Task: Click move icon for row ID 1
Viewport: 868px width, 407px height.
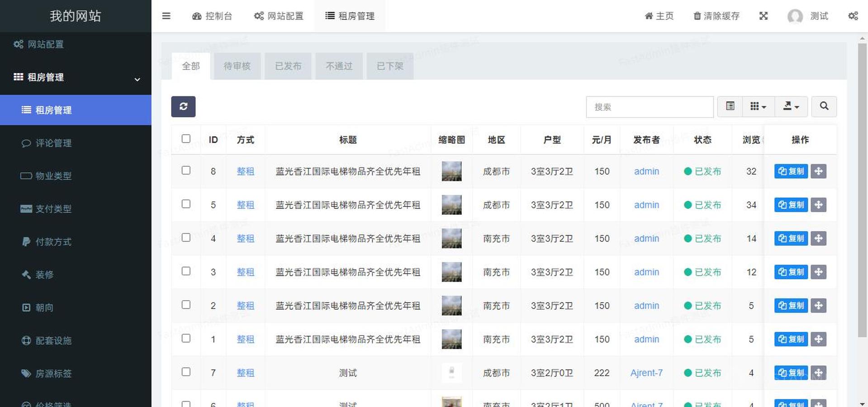Action: (x=818, y=339)
